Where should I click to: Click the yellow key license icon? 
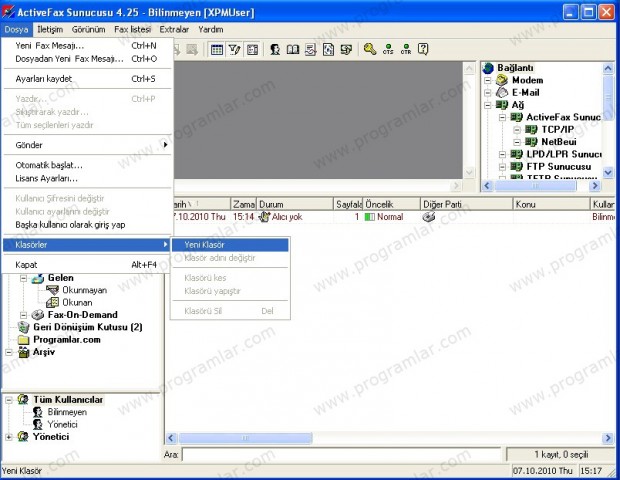coord(370,49)
